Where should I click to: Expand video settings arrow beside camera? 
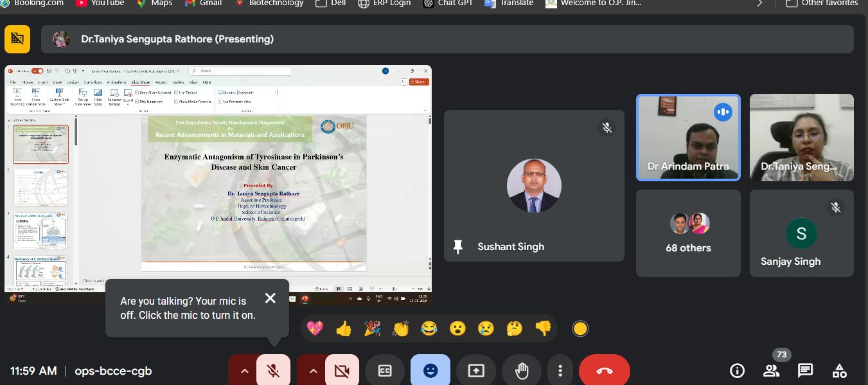pyautogui.click(x=313, y=371)
